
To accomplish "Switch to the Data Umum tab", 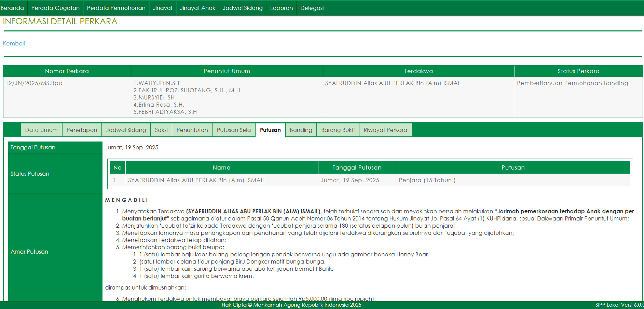I will coord(41,130).
